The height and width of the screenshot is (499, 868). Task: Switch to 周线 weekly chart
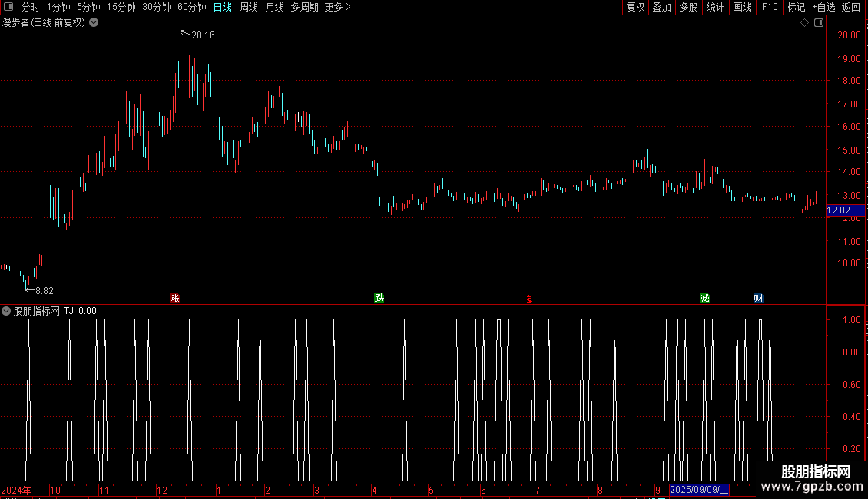pyautogui.click(x=249, y=7)
